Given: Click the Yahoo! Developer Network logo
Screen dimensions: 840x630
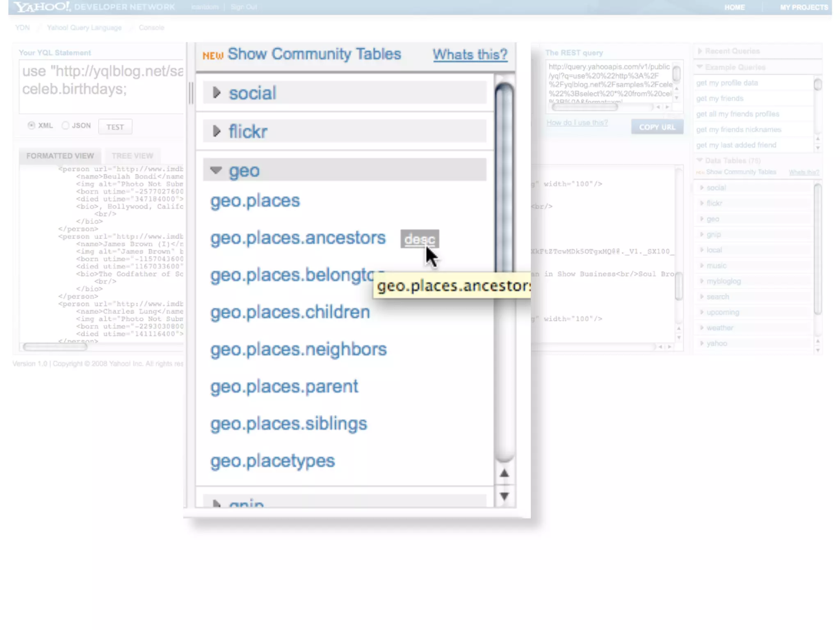Looking at the screenshot, I should point(94,7).
